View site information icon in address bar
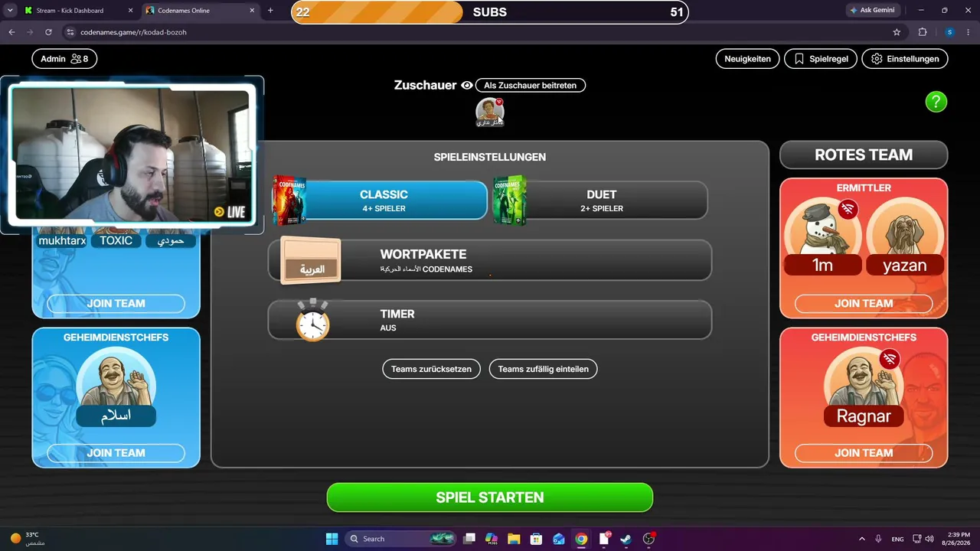 tap(70, 32)
